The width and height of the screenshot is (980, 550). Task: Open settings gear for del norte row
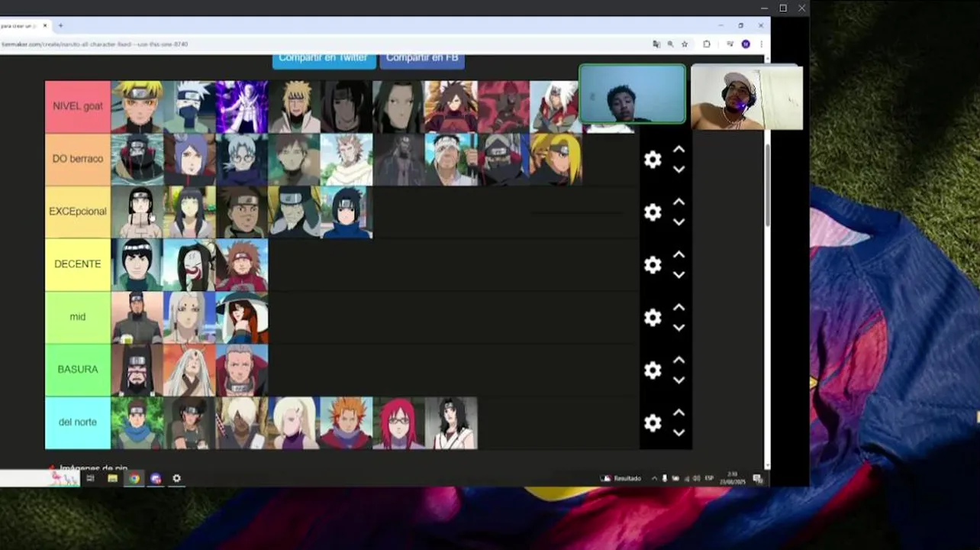(653, 423)
